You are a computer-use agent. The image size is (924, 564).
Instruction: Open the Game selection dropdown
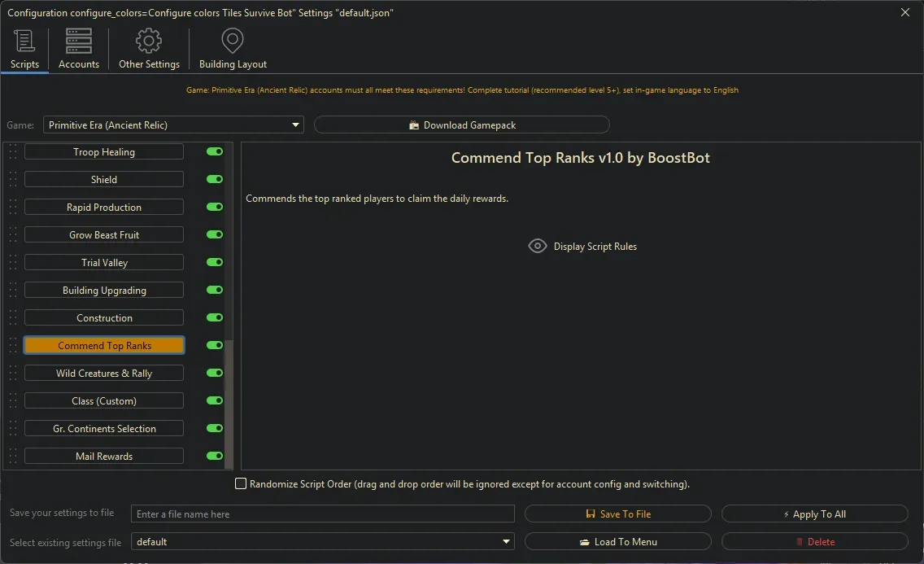pos(294,125)
